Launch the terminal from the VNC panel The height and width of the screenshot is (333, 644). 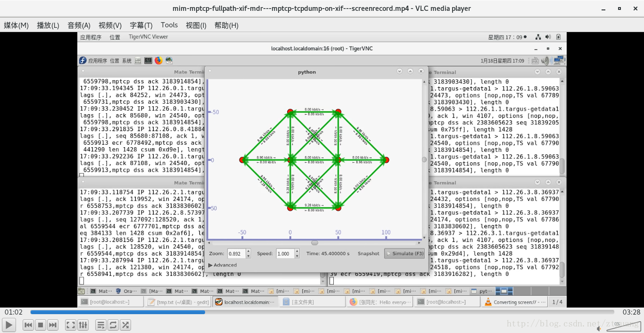pos(148,60)
